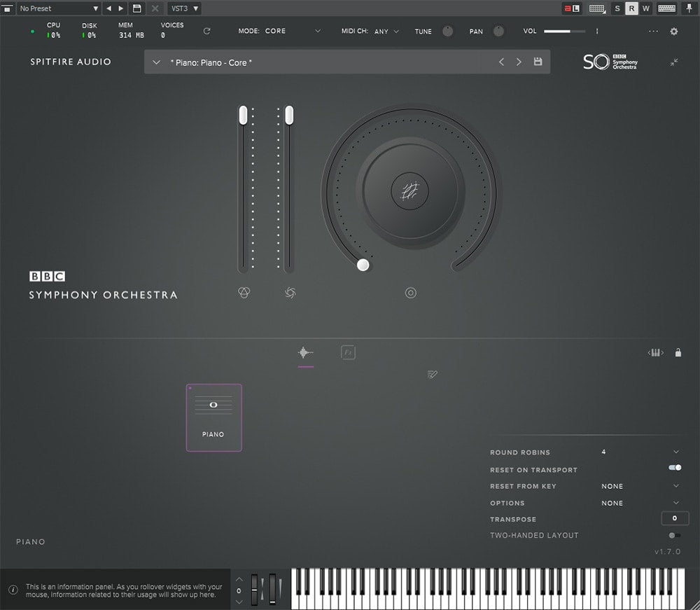Select the Piano technique tile
The width and height of the screenshot is (700, 610).
coord(213,417)
